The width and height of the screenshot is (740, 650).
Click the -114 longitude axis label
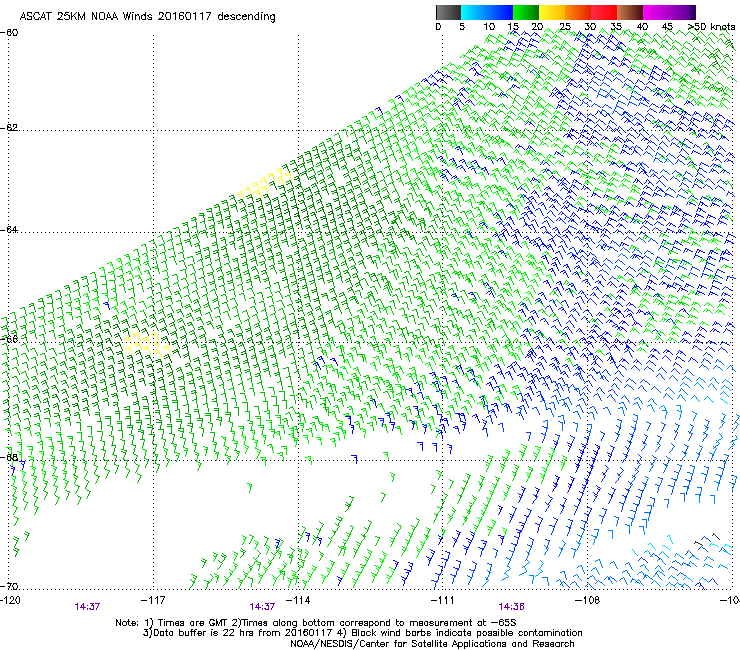tap(298, 600)
